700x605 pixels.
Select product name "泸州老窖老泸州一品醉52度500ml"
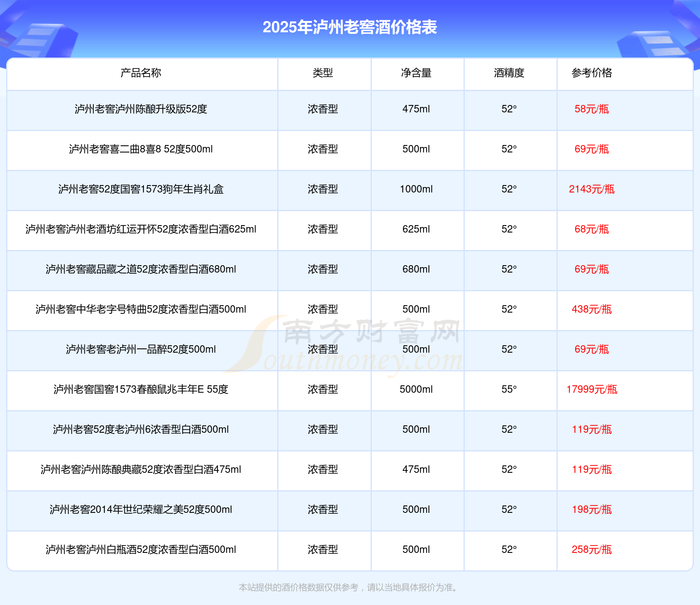[141, 350]
